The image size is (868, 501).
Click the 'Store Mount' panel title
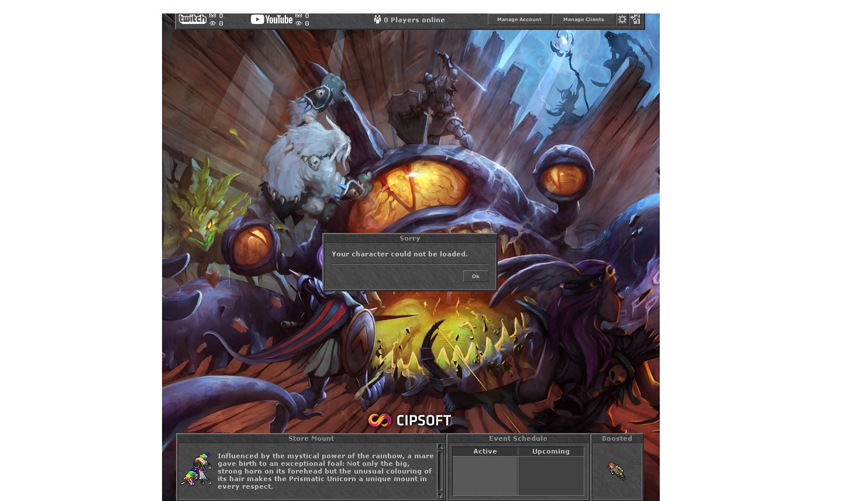point(311,438)
